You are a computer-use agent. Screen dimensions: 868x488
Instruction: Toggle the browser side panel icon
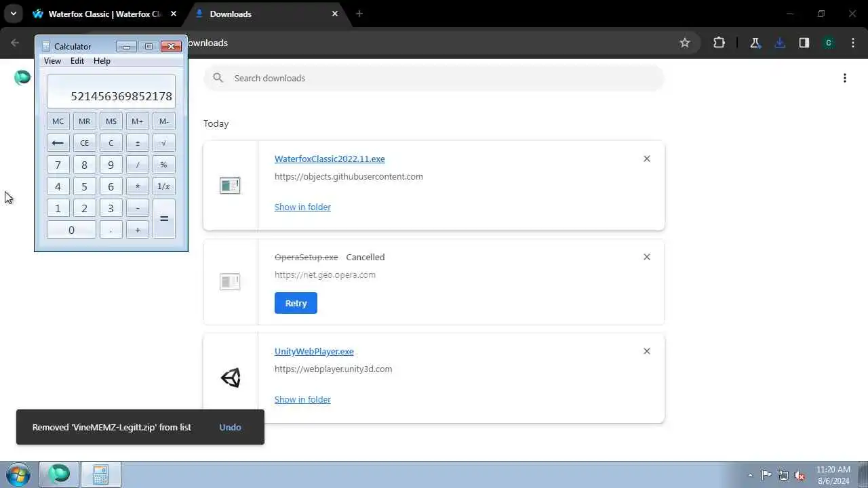(x=804, y=43)
